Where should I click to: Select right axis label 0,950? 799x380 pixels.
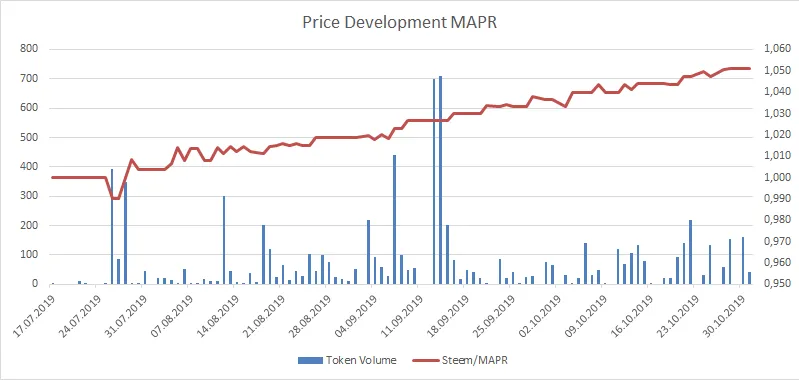pyautogui.click(x=777, y=284)
